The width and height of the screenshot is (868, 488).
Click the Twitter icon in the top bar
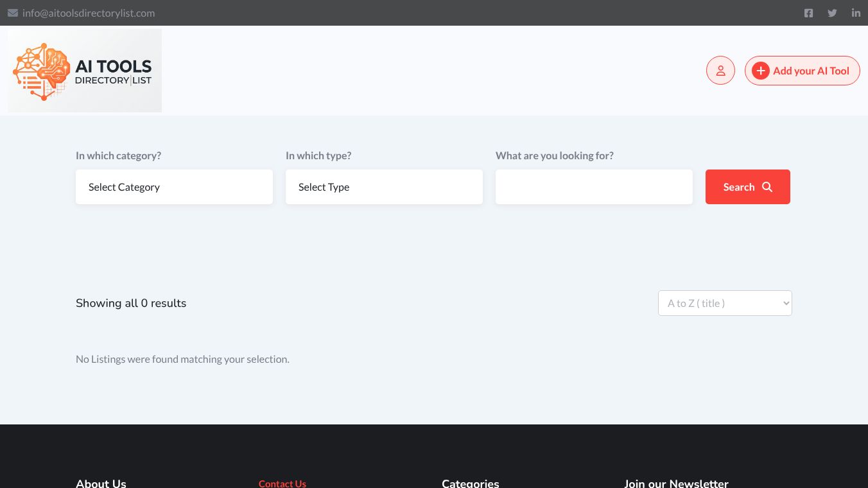click(832, 13)
